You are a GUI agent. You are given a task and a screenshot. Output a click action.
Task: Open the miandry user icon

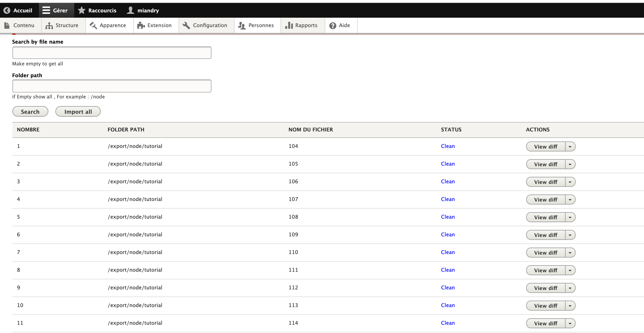pos(131,11)
